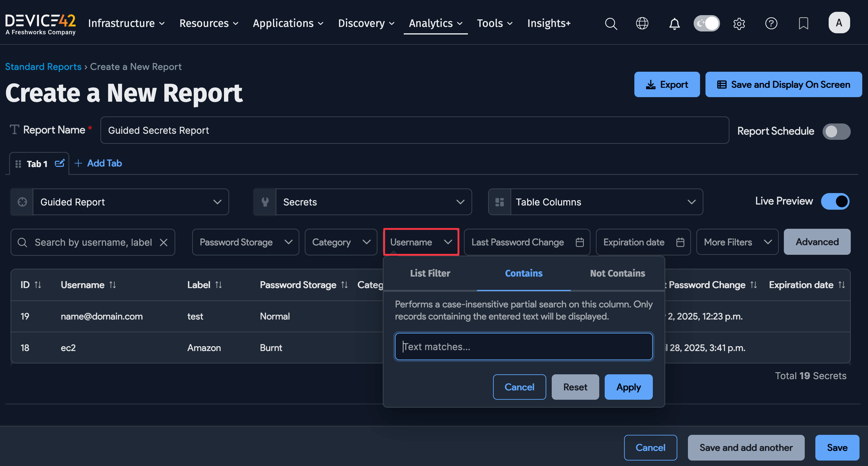
Task: Expand the More Filters dropdown
Action: coord(737,242)
